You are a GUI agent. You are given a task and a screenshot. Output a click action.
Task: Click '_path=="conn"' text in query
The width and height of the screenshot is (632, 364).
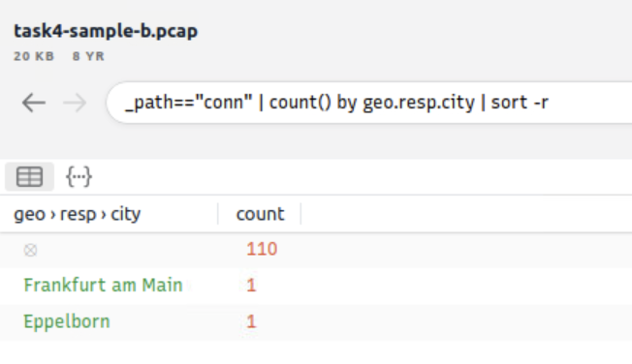click(189, 103)
